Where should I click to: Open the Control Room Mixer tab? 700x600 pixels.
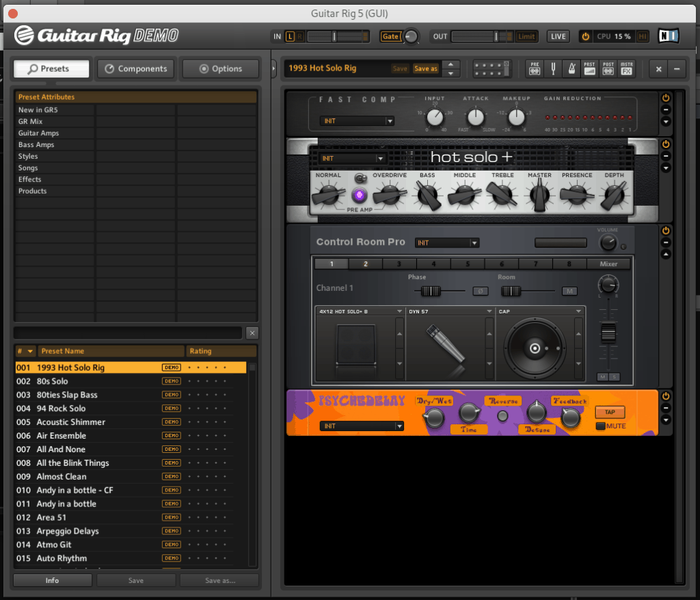click(608, 263)
